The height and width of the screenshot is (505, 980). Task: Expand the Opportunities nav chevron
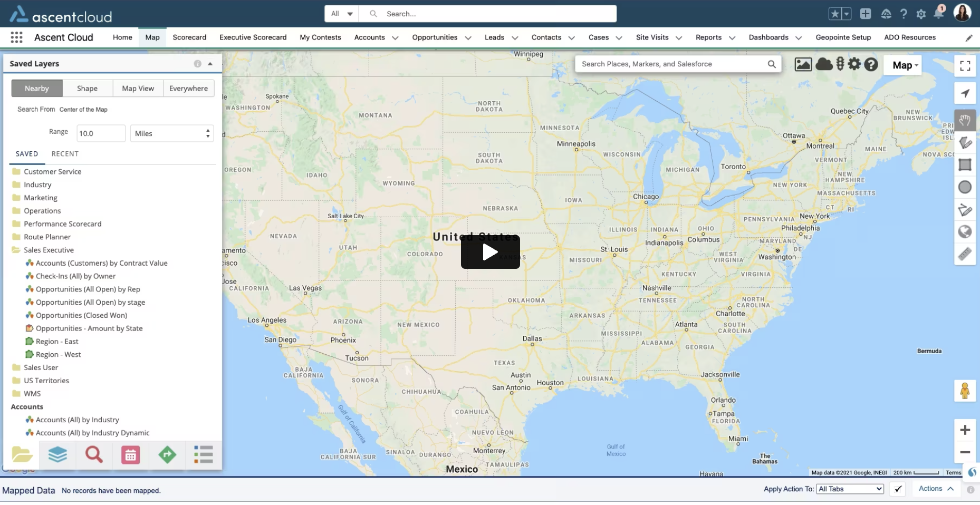468,38
